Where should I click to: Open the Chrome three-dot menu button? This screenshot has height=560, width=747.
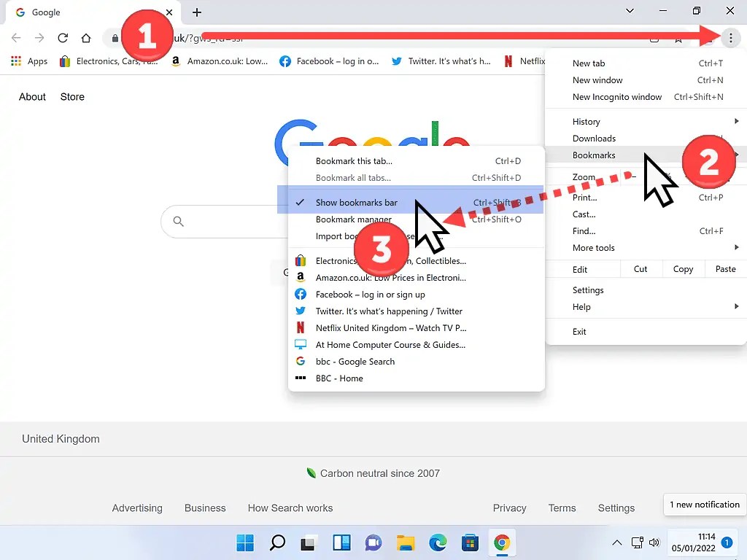[730, 38]
